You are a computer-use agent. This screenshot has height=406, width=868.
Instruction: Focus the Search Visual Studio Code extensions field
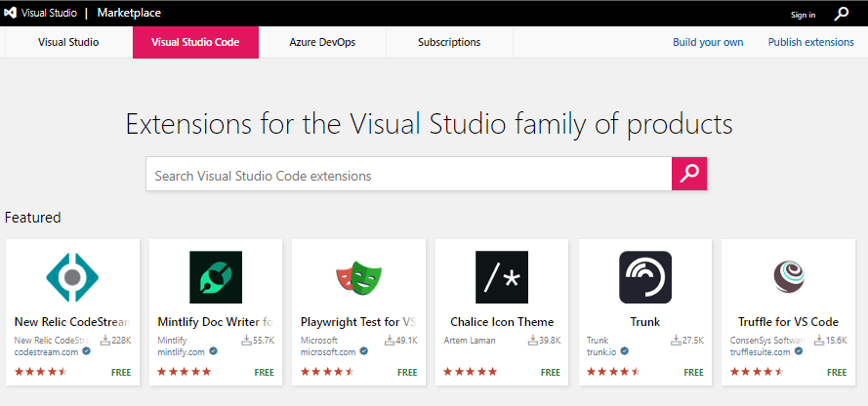[x=408, y=174]
